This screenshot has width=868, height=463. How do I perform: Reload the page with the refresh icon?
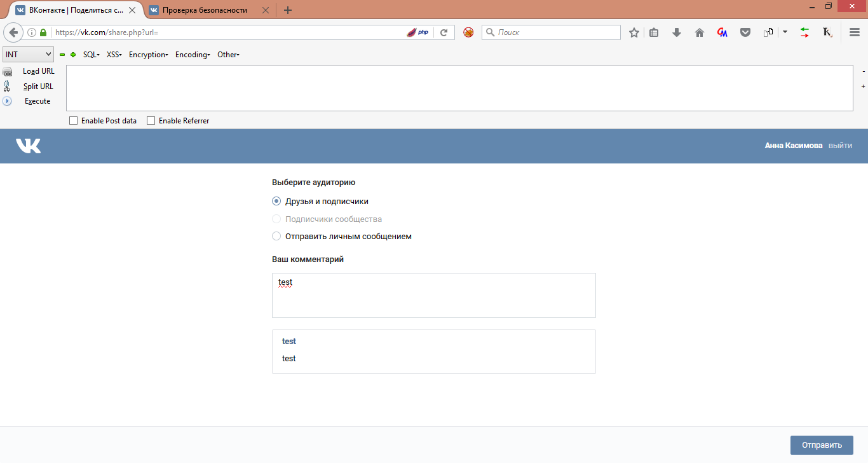tap(444, 32)
